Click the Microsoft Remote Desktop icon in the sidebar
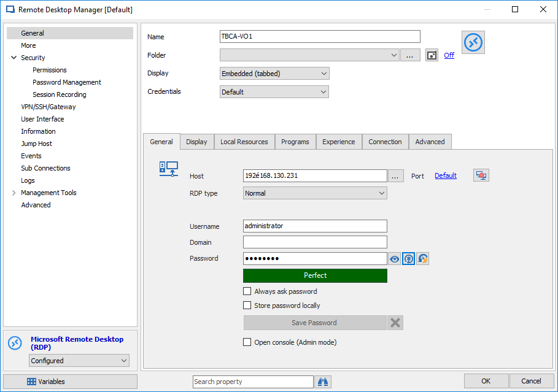This screenshot has height=392, width=558. point(15,343)
